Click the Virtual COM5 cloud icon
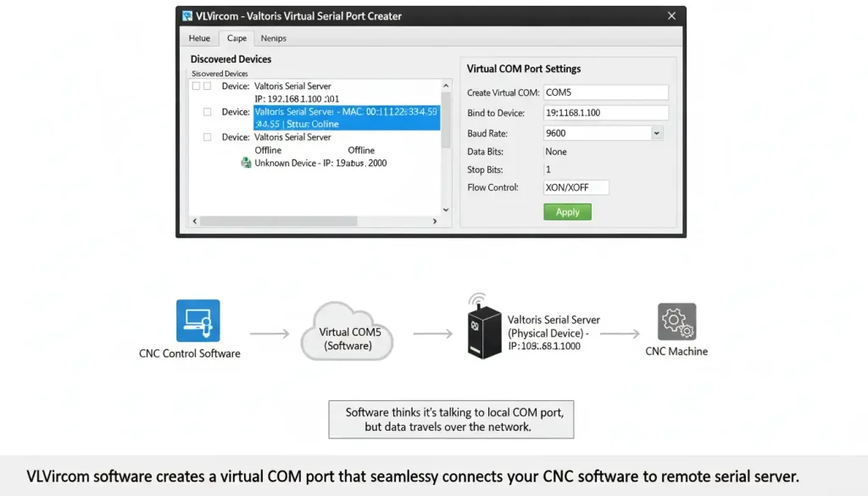This screenshot has width=868, height=496. (347, 331)
